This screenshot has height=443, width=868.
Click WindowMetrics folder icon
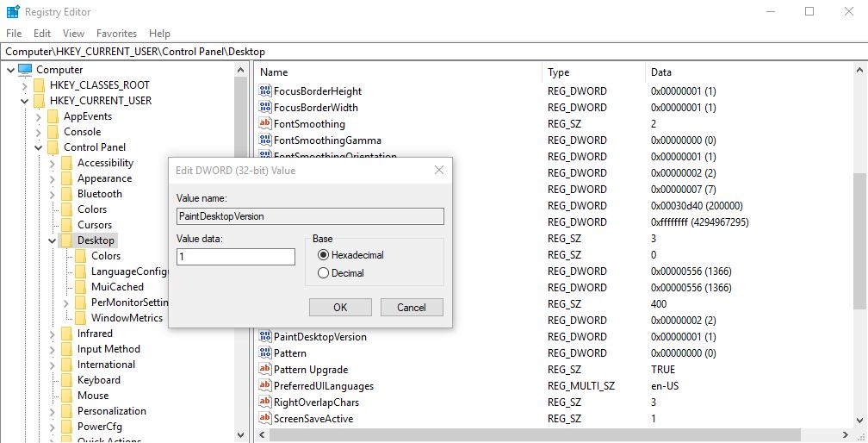tap(81, 318)
